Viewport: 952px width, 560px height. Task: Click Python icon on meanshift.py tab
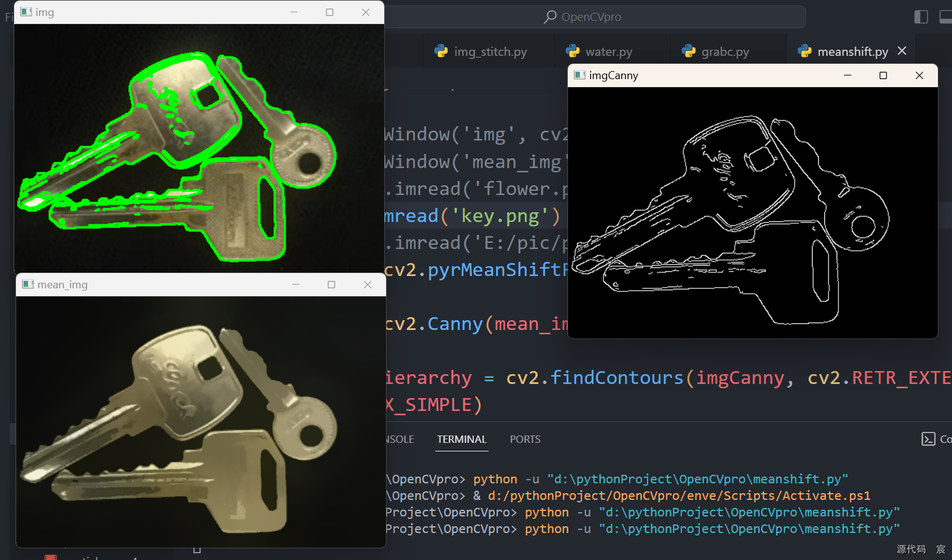click(805, 51)
